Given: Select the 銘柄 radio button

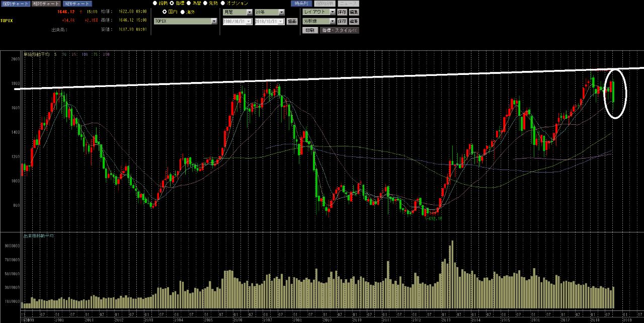Looking at the screenshot, I should (155, 3).
